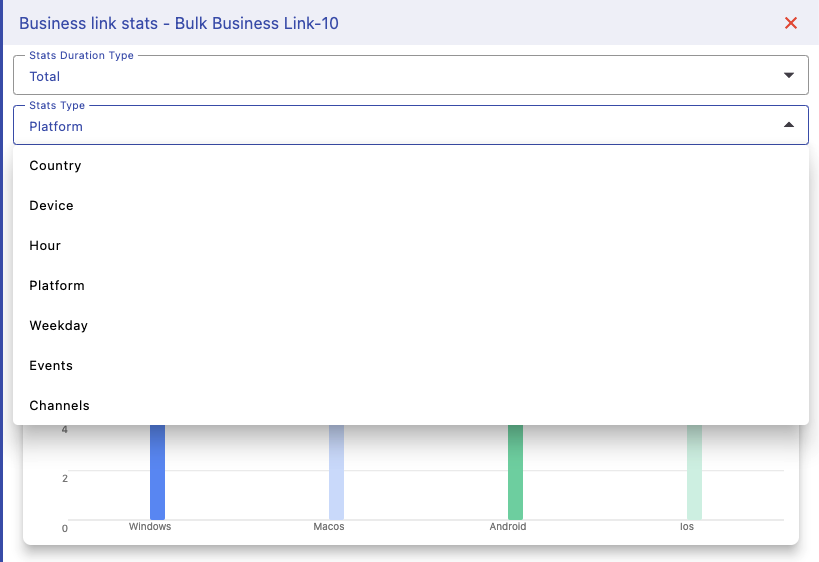Pick Channels from the stats list
This screenshot has height=562, width=819.
coord(59,406)
